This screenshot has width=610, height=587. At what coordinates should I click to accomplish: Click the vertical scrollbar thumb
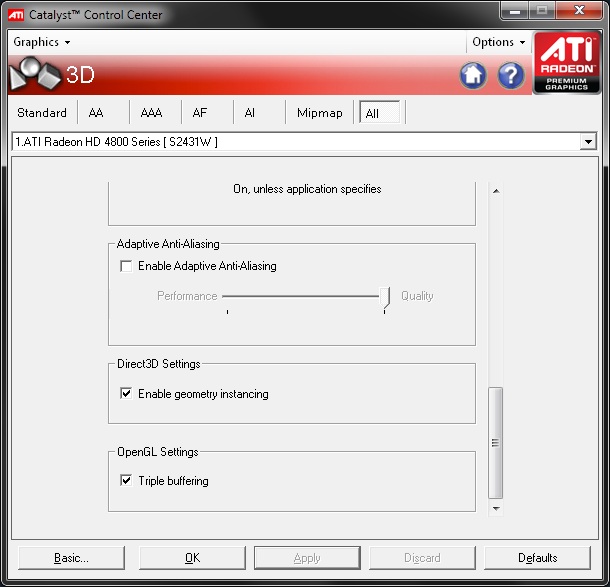click(496, 443)
